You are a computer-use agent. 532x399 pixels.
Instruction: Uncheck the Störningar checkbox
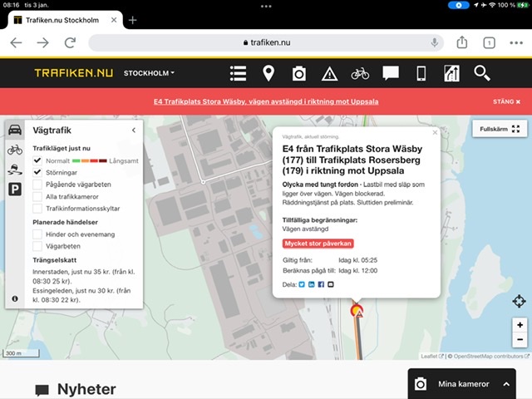(x=37, y=172)
